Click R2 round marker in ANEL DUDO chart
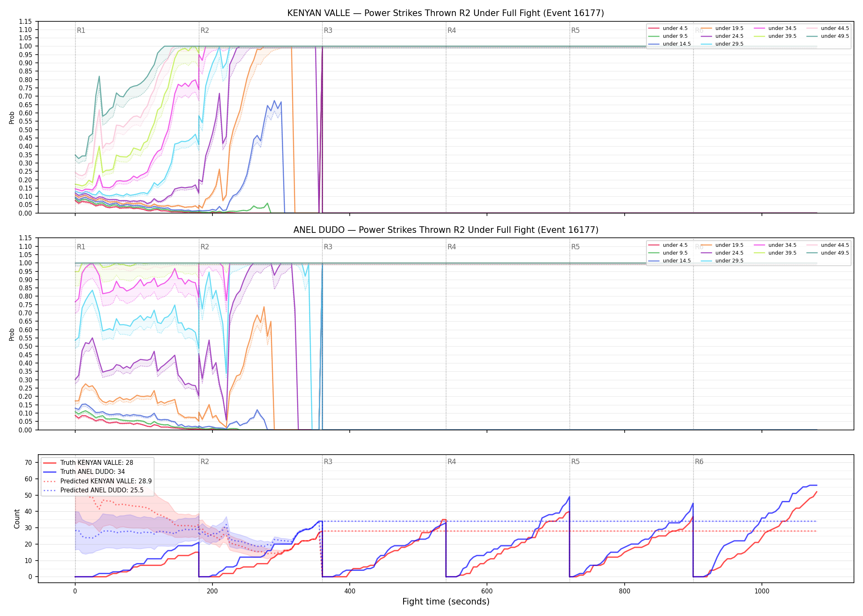Image resolution: width=863 pixels, height=616 pixels. coord(205,247)
